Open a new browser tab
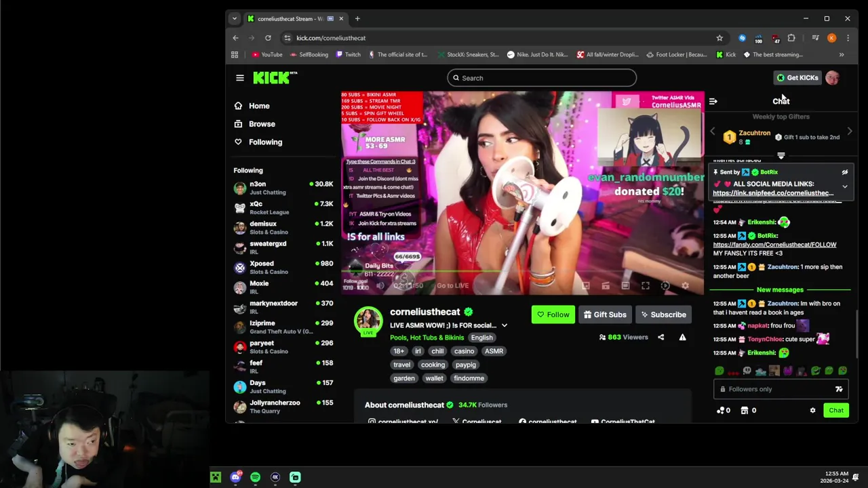The image size is (868, 488). point(357,18)
